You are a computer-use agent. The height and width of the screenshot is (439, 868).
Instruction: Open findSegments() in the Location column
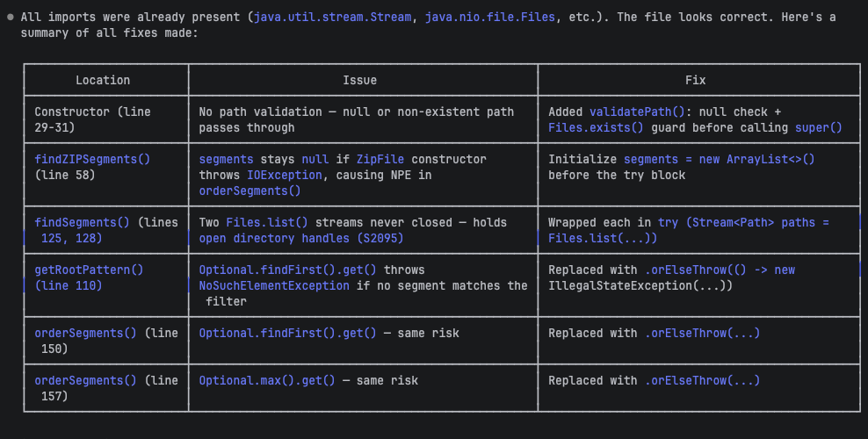[82, 223]
